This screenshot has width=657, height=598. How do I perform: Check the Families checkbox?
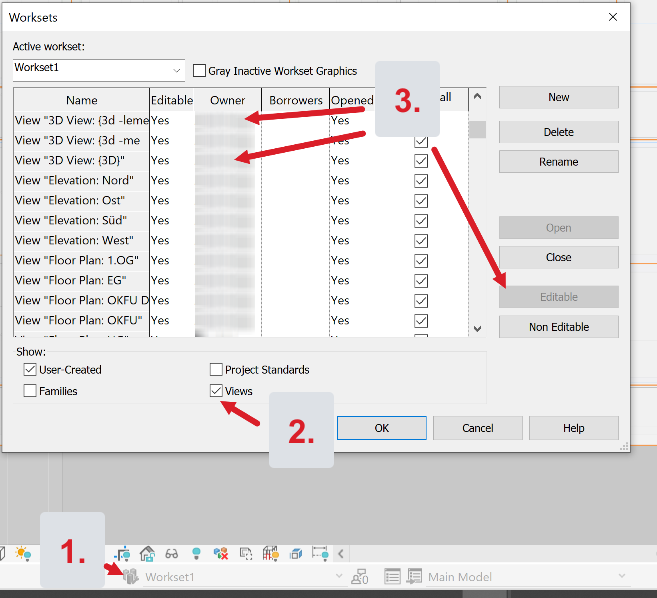point(30,391)
